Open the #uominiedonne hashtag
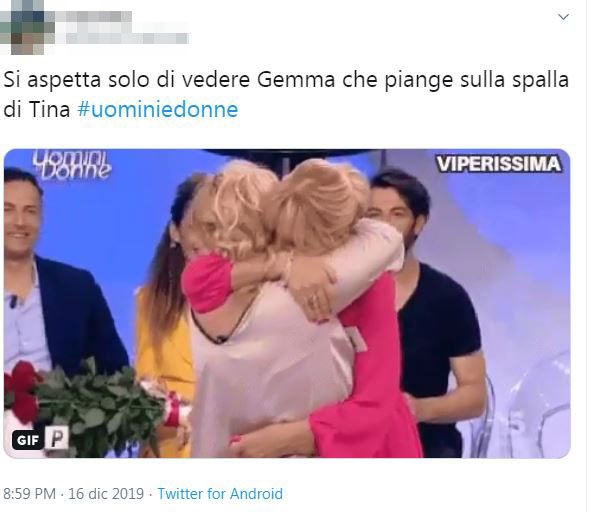 [x=158, y=110]
